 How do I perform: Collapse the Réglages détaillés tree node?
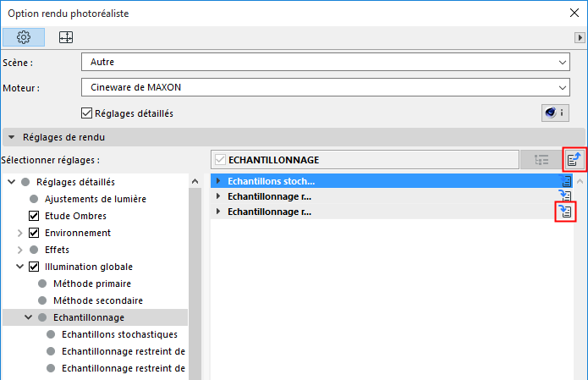click(12, 182)
